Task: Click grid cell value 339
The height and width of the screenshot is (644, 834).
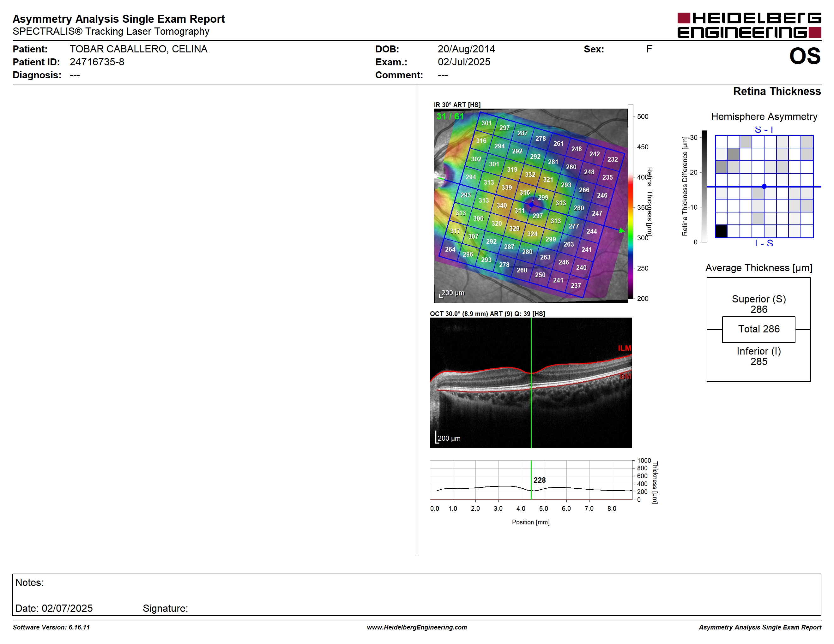Action: point(506,187)
